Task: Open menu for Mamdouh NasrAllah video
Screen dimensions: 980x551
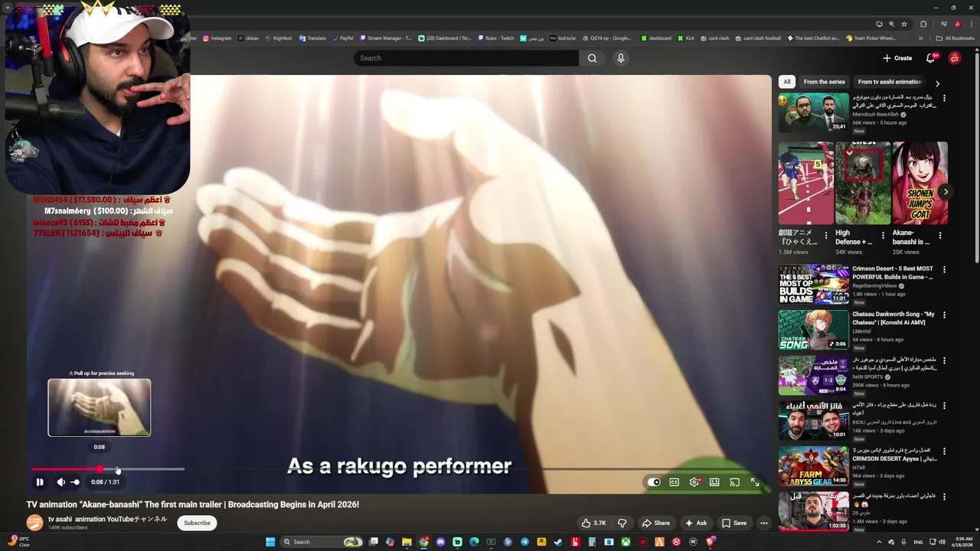Action: point(944,98)
